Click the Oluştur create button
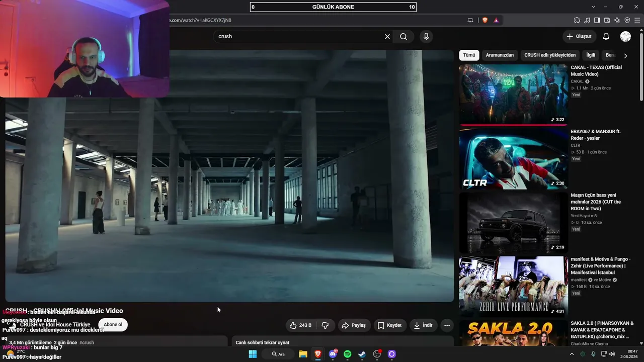This screenshot has width=644, height=362. tap(579, 36)
